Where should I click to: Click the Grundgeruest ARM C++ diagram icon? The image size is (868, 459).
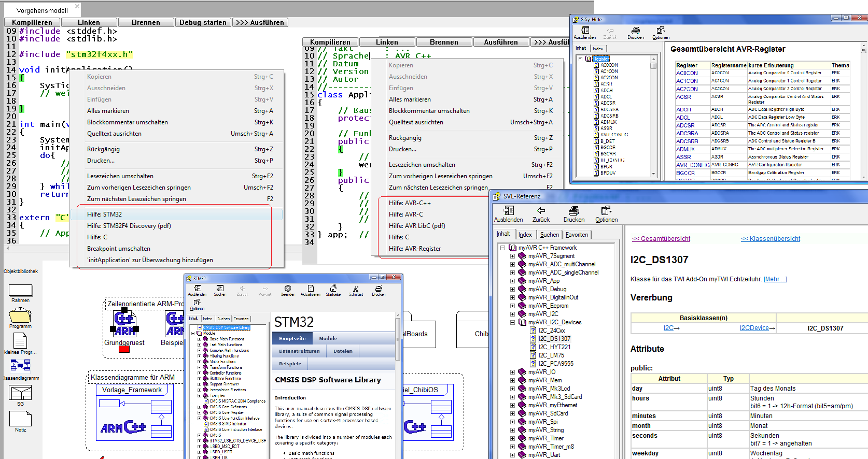[x=125, y=323]
